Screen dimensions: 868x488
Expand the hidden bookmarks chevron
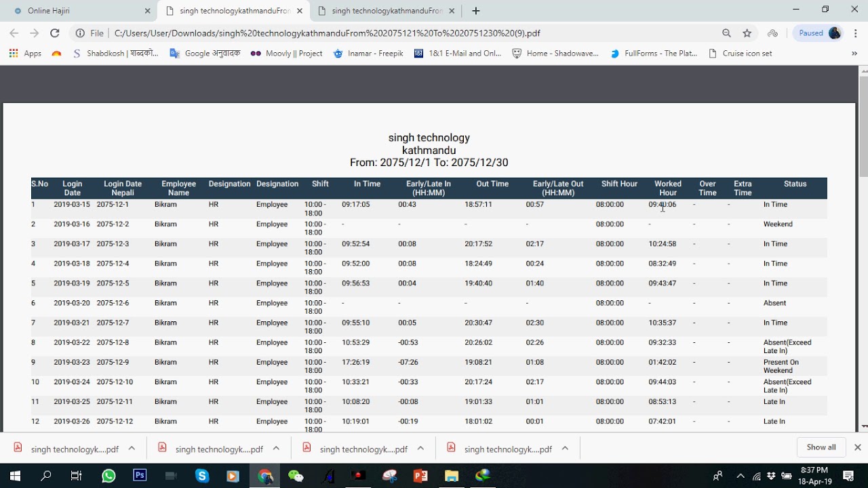[854, 54]
